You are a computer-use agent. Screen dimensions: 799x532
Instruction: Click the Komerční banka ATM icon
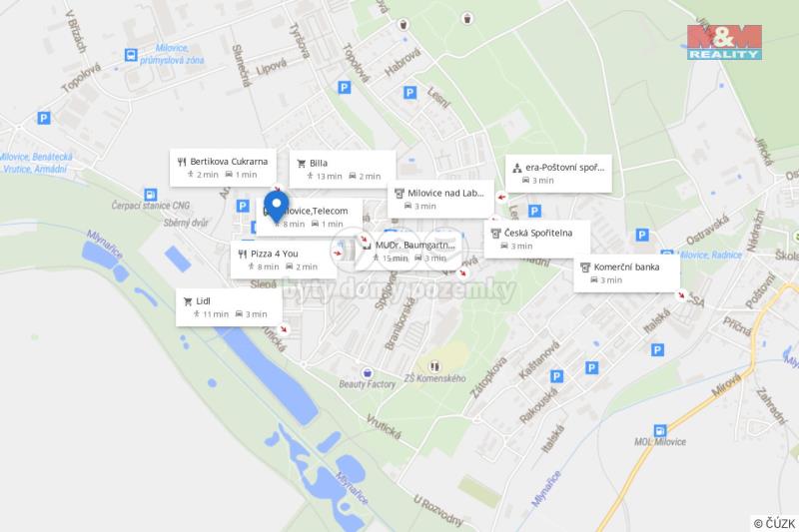(585, 267)
